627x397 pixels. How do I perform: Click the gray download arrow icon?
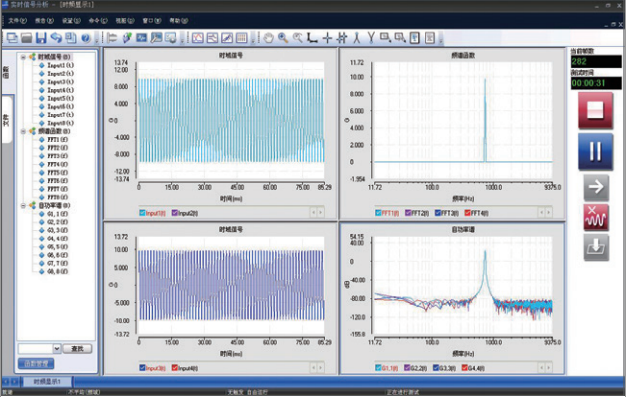[x=596, y=248]
